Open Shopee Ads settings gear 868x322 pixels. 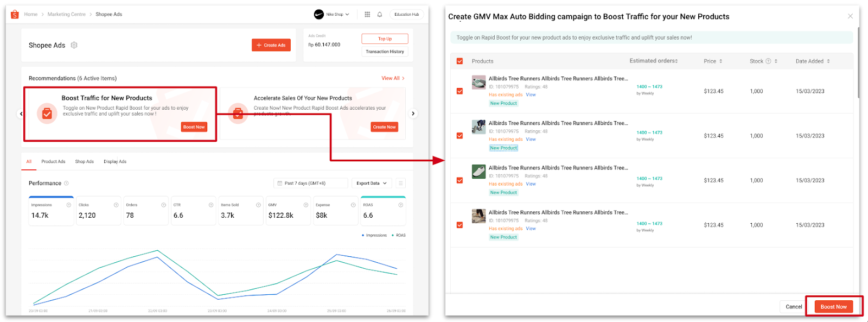pyautogui.click(x=74, y=45)
